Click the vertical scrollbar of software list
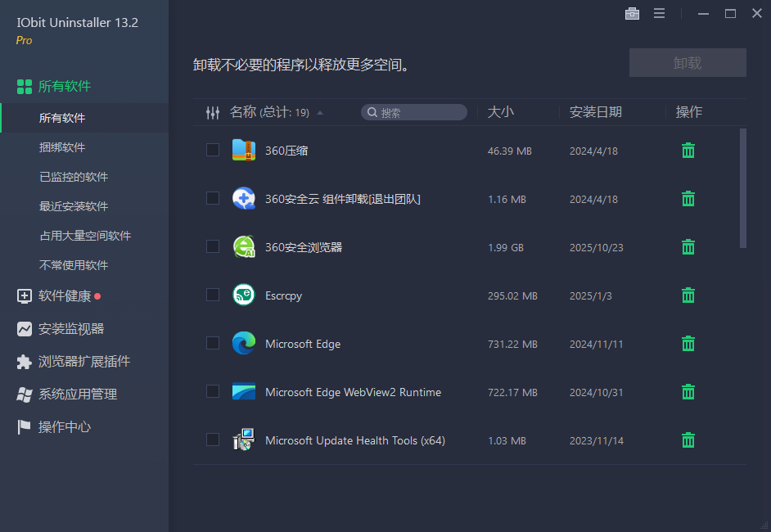The width and height of the screenshot is (771, 532). pos(743,188)
